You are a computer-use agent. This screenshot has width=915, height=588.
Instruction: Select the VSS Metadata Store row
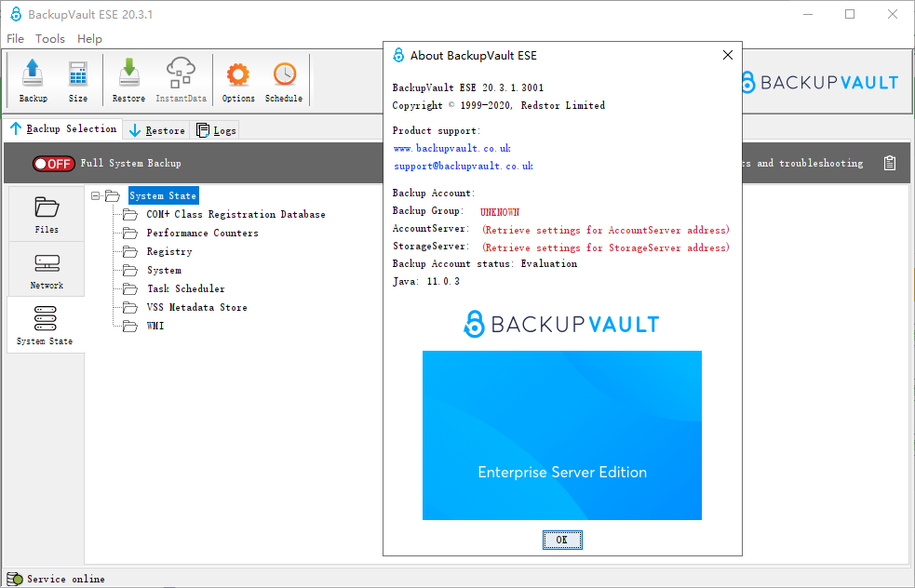coord(196,307)
